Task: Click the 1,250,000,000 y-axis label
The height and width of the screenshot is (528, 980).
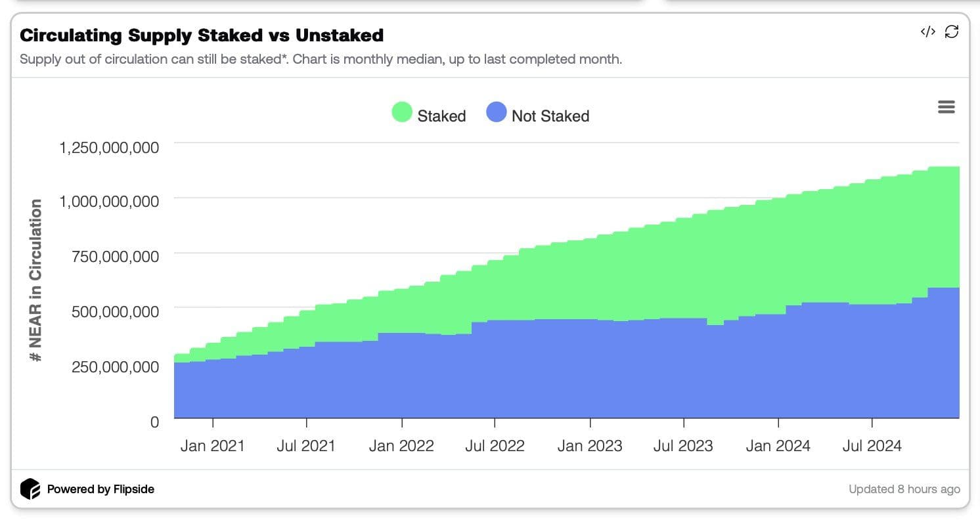Action: (108, 147)
